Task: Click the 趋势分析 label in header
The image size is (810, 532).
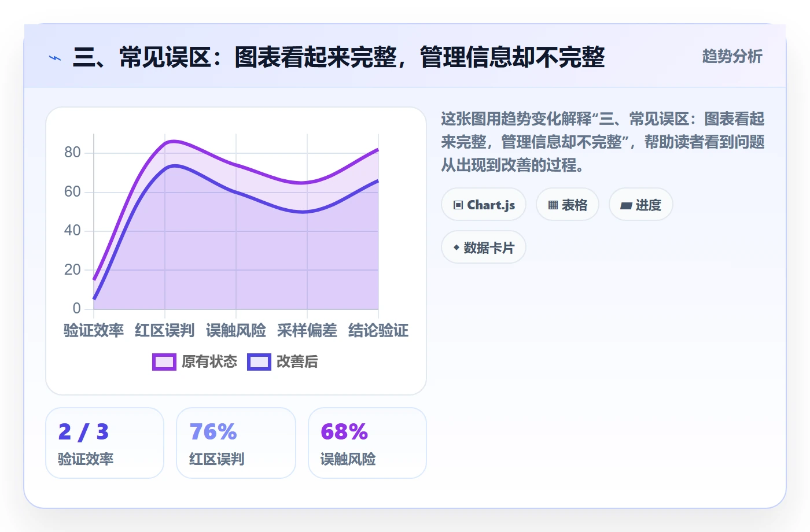Action: tap(732, 57)
